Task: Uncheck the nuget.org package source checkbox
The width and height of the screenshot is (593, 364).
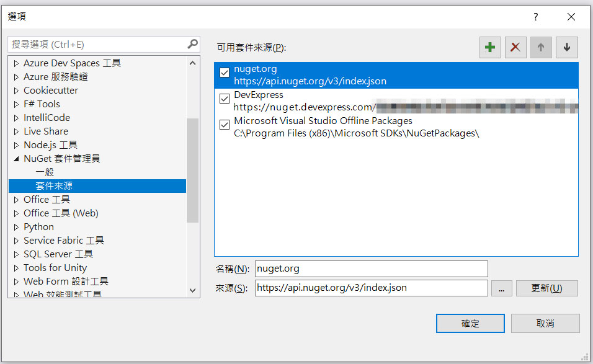Action: (225, 73)
